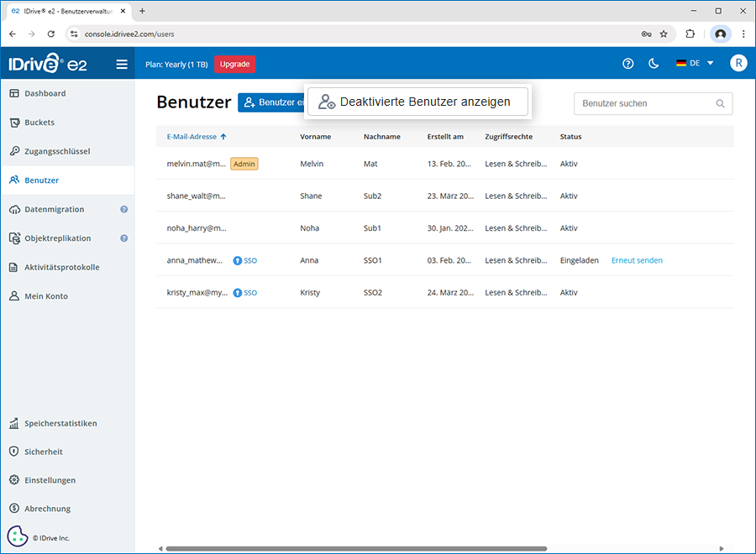756x554 pixels.
Task: Click Deaktivierte Benutzer anzeigen button
Action: point(417,102)
